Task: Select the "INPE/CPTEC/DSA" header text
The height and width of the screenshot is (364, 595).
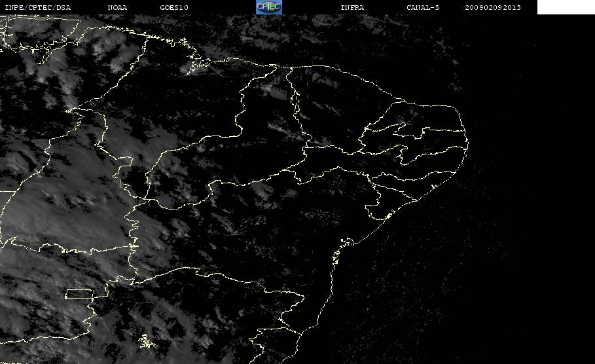Action: (x=37, y=8)
